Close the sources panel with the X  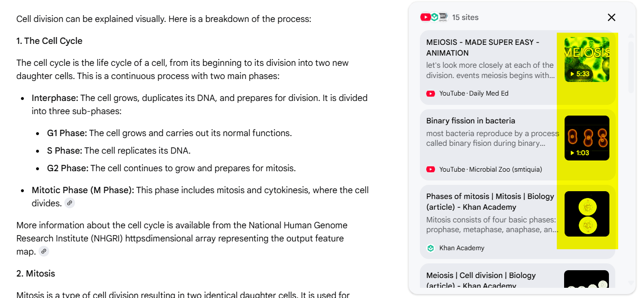[611, 18]
